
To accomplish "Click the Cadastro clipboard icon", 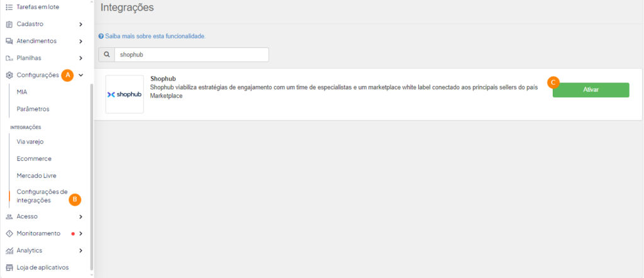I will [x=9, y=25].
